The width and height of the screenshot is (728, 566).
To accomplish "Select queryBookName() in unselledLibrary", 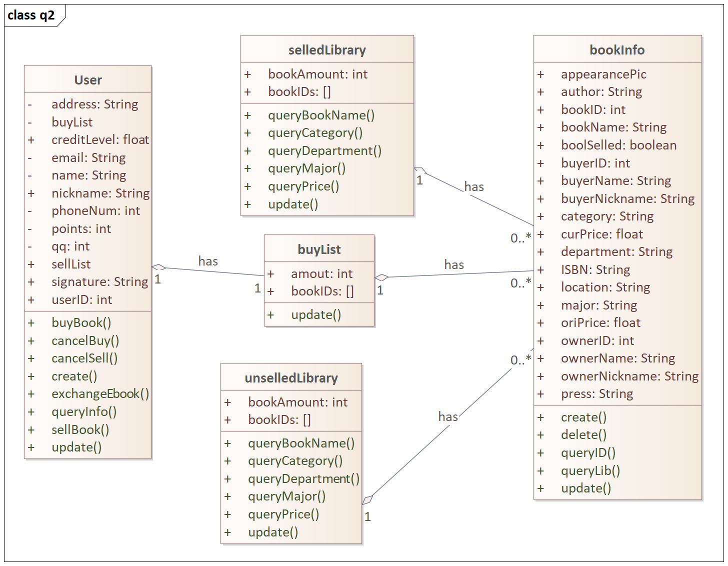I will tap(301, 443).
